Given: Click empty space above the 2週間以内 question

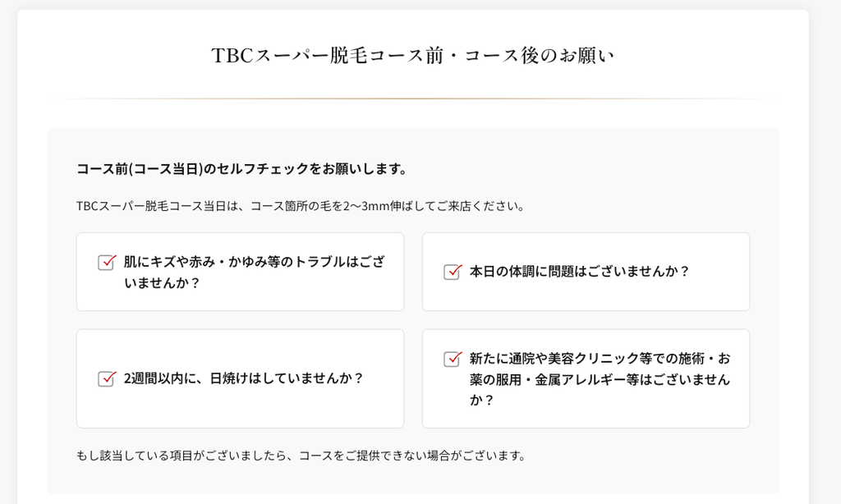Looking at the screenshot, I should pos(241,349).
